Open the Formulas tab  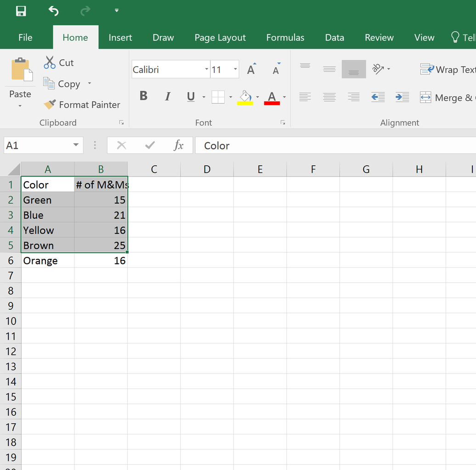(x=285, y=38)
